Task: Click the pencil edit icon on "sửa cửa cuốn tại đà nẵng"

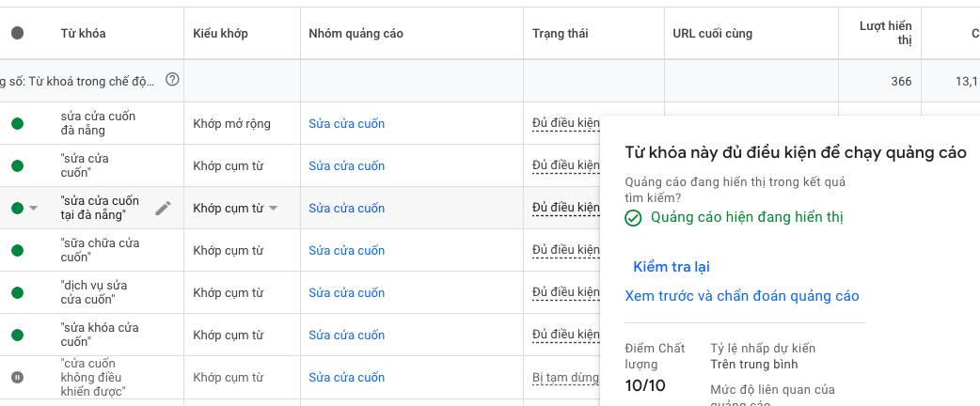Action: click(x=164, y=208)
